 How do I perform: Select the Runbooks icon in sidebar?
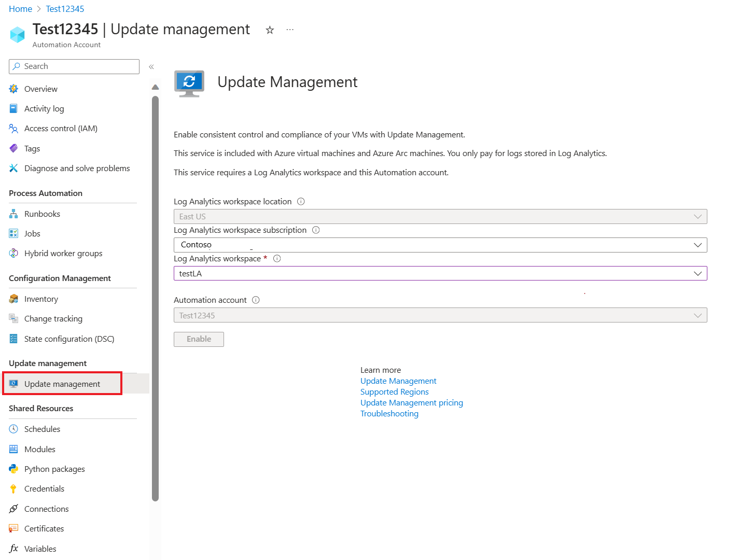point(13,213)
